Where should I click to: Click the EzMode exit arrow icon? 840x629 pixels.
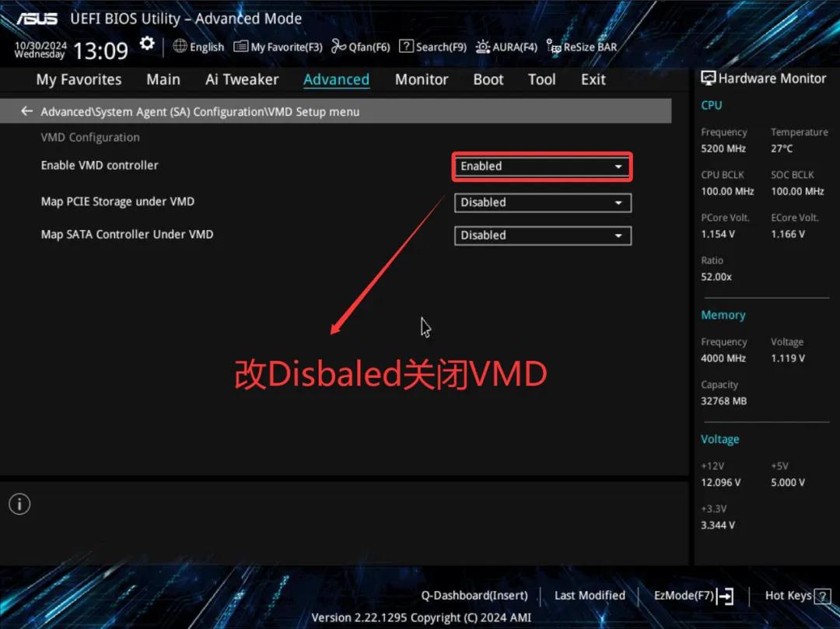point(725,596)
